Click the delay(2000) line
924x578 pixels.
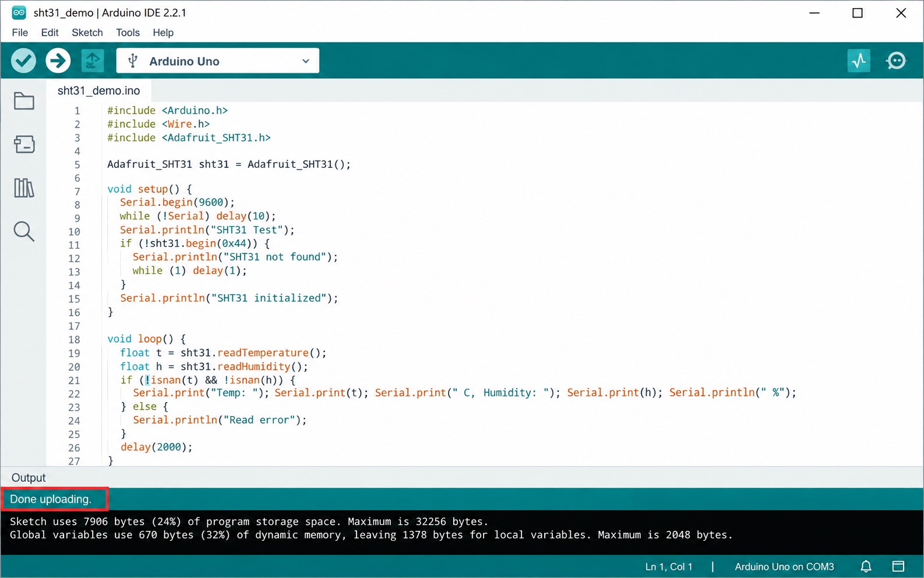coord(156,447)
